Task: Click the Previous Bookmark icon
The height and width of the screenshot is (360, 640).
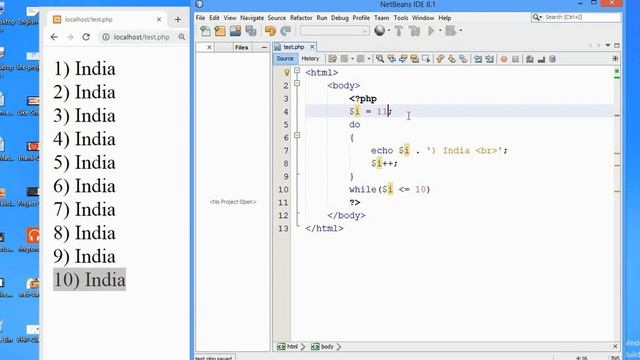Action: (x=440, y=59)
